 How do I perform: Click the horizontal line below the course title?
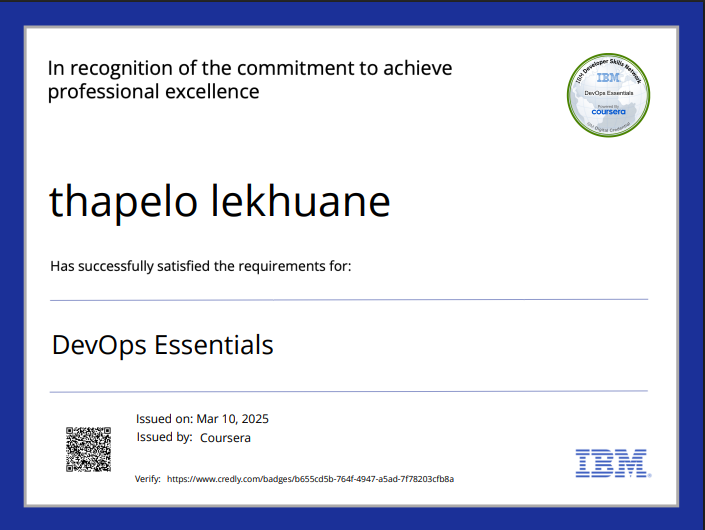[348, 391]
